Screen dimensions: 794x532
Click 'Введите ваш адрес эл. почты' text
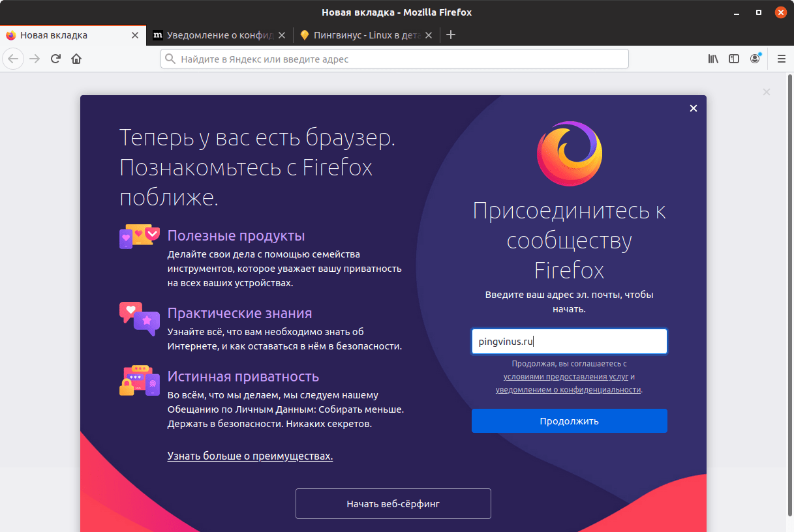570,302
